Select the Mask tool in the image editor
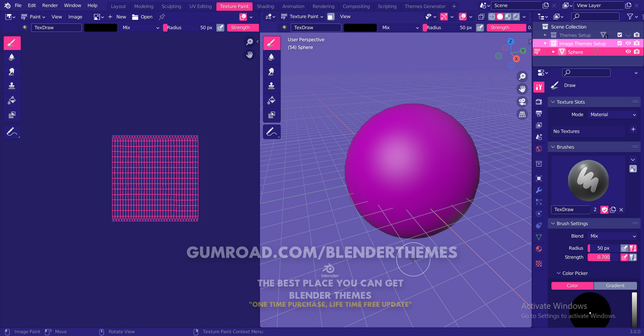 (12, 115)
